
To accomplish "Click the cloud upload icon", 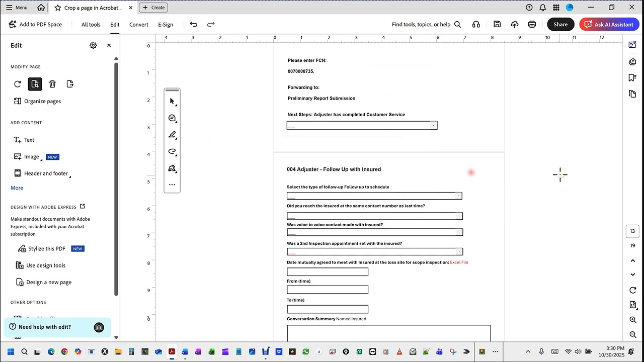I will (515, 24).
